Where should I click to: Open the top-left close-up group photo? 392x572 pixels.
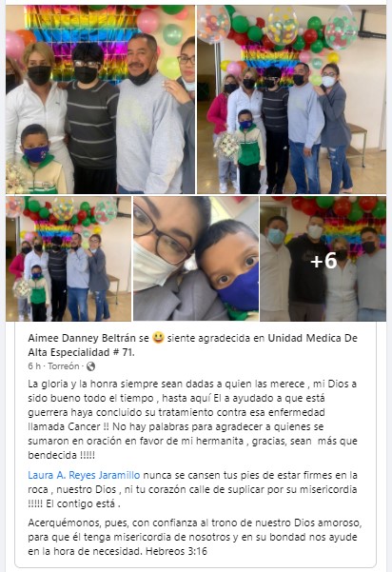(x=100, y=99)
